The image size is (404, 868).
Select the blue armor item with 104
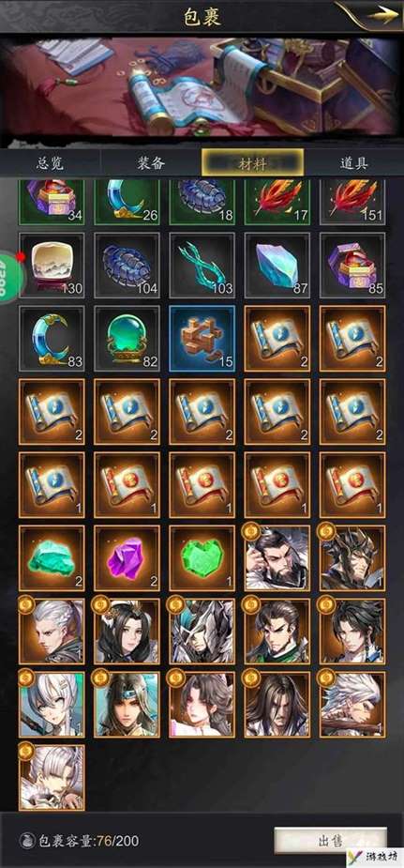127,266
